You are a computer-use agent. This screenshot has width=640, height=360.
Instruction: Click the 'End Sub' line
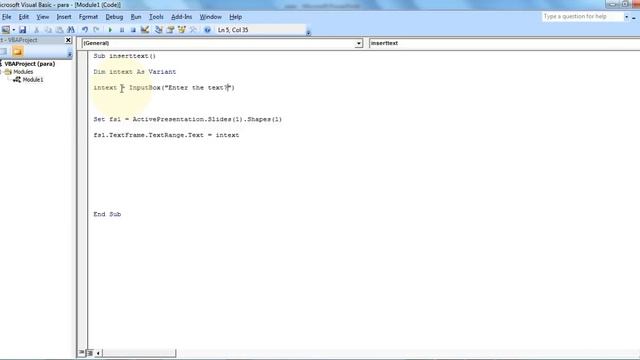point(107,214)
